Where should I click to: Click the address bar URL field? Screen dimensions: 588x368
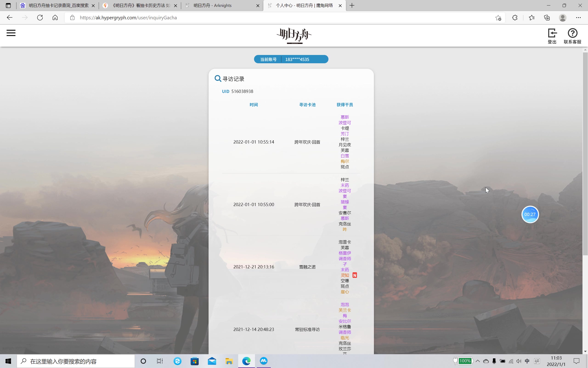coord(284,17)
